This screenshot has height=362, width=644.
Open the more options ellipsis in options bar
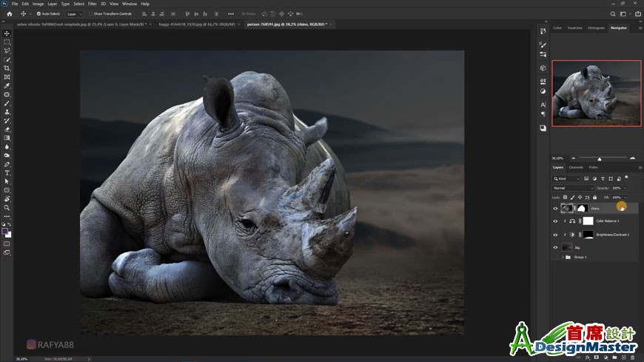[x=231, y=14]
